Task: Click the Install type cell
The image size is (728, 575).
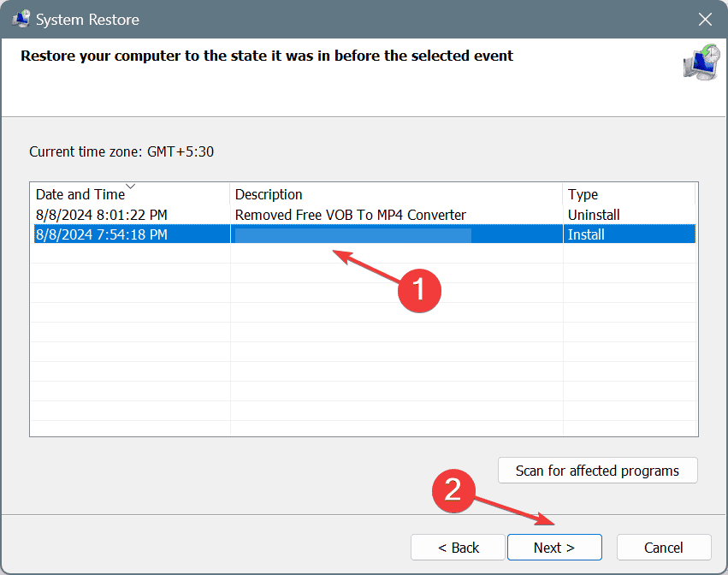Action: point(585,234)
